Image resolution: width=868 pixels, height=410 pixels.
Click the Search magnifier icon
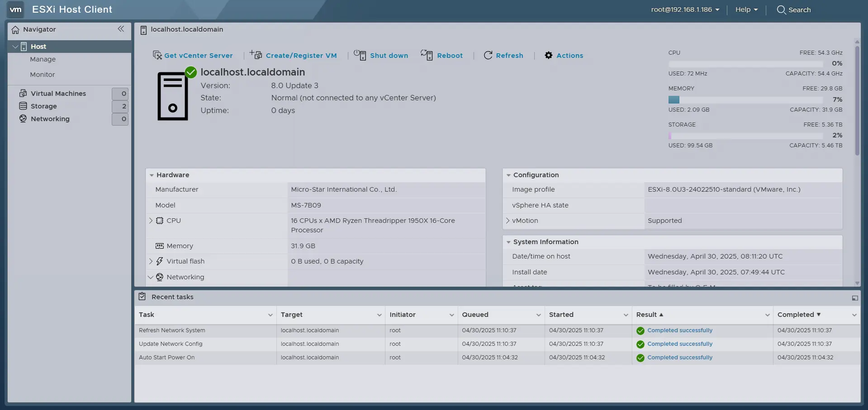pos(781,9)
